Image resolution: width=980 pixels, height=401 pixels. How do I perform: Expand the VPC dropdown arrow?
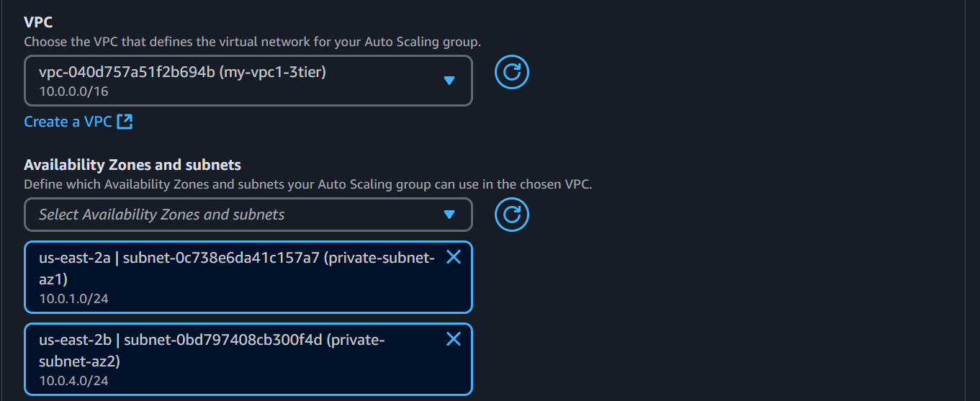pos(449,81)
